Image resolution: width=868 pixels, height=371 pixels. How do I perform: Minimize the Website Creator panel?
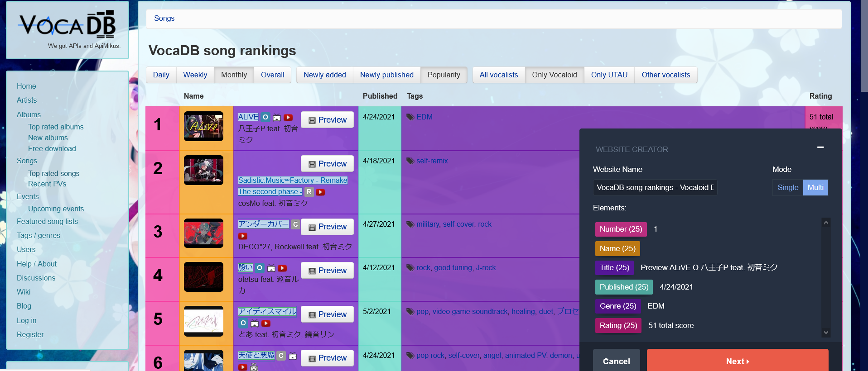pyautogui.click(x=820, y=147)
